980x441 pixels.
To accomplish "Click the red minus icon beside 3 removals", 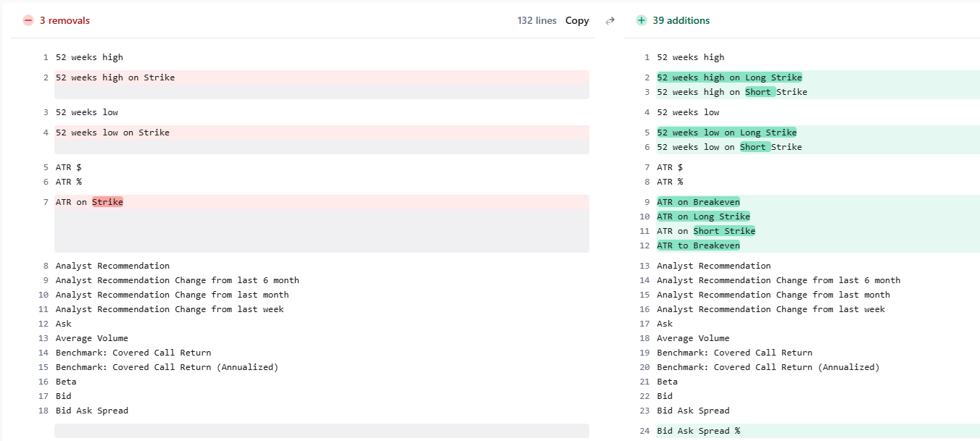I will point(28,20).
